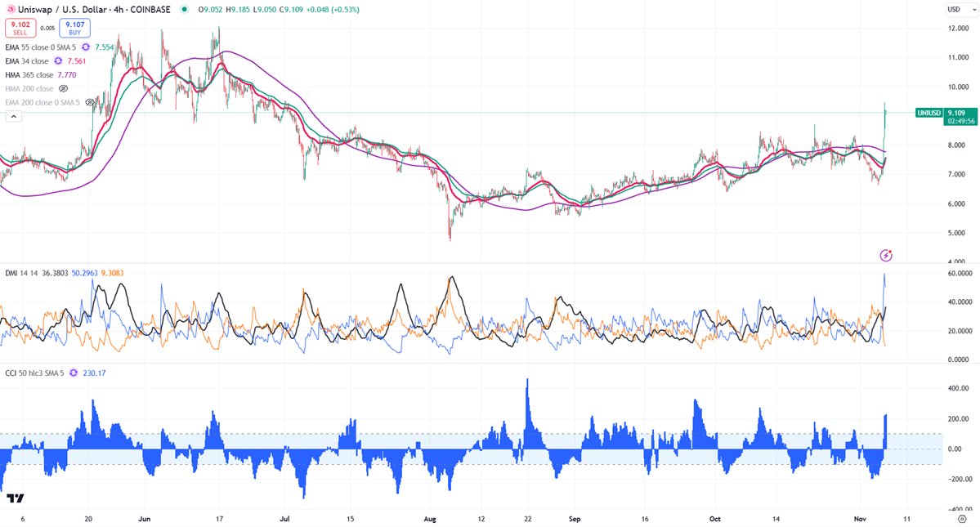Click the orange DMI value 9.3083
This screenshot has height=527, width=980.
[112, 273]
